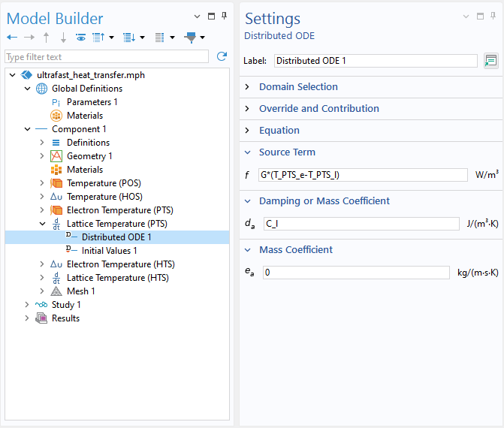Viewport: 504px width, 428px height.
Task: Pin the Settings panel
Action: 493,15
